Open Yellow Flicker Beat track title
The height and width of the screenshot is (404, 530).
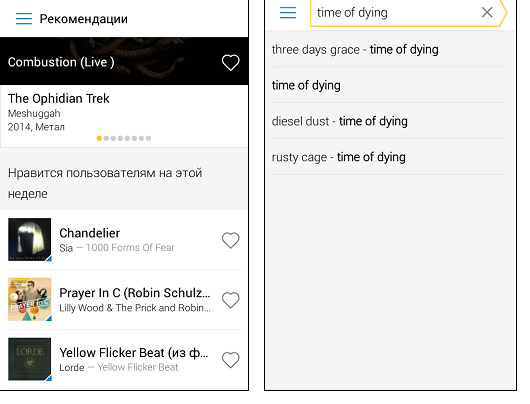pos(134,353)
